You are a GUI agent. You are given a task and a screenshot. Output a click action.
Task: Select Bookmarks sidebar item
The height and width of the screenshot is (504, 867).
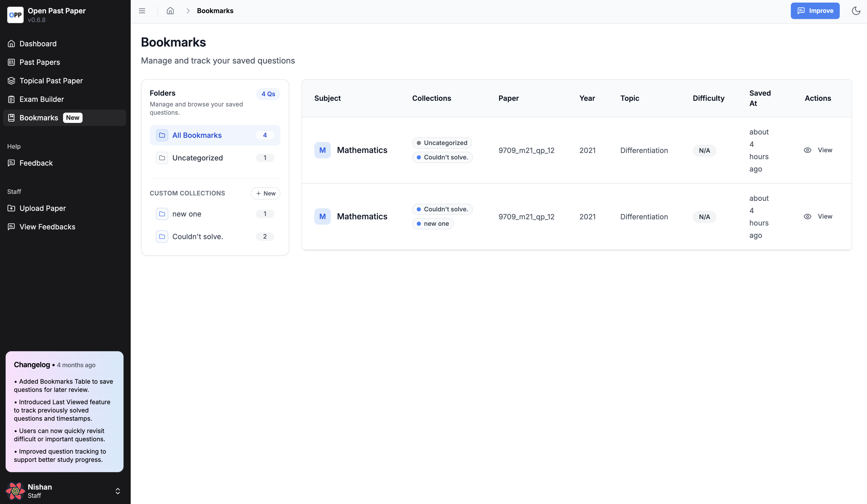[65, 118]
